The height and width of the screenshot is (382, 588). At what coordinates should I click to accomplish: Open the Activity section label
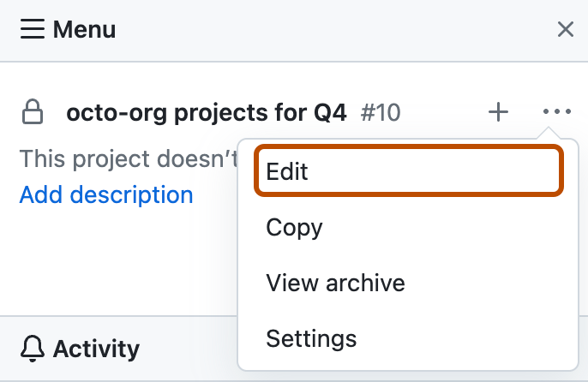click(96, 349)
